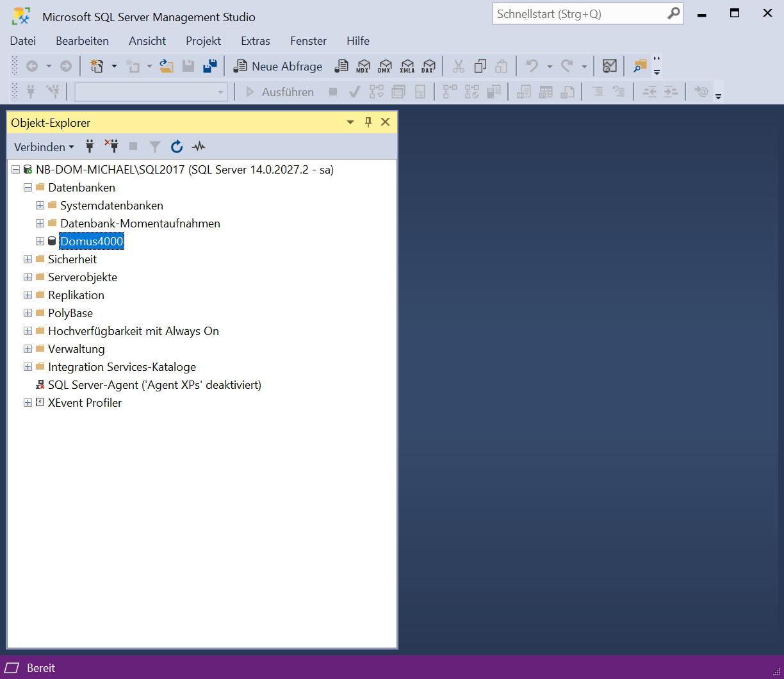Collapse the NB-DOM-MICHAEL\SQL2017 server node

(16, 170)
